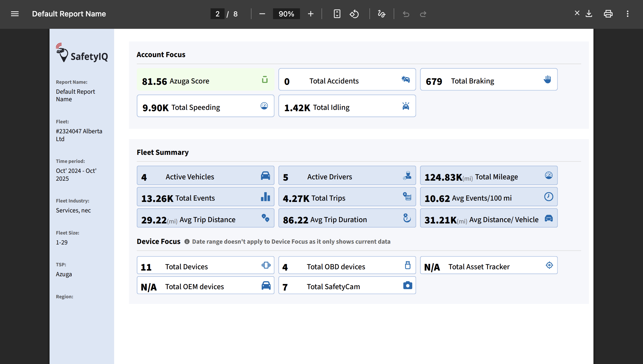Select the draw annotation tool
The image size is (643, 364).
coord(381,14)
